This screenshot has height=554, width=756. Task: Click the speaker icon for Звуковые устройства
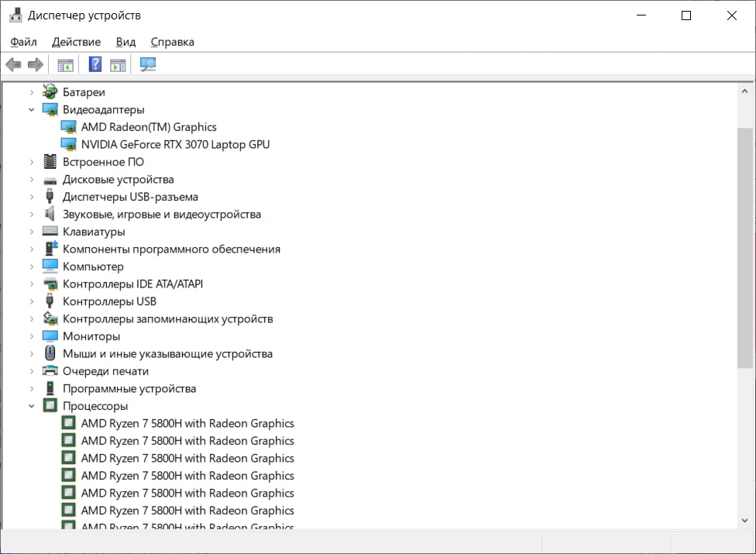pos(49,214)
